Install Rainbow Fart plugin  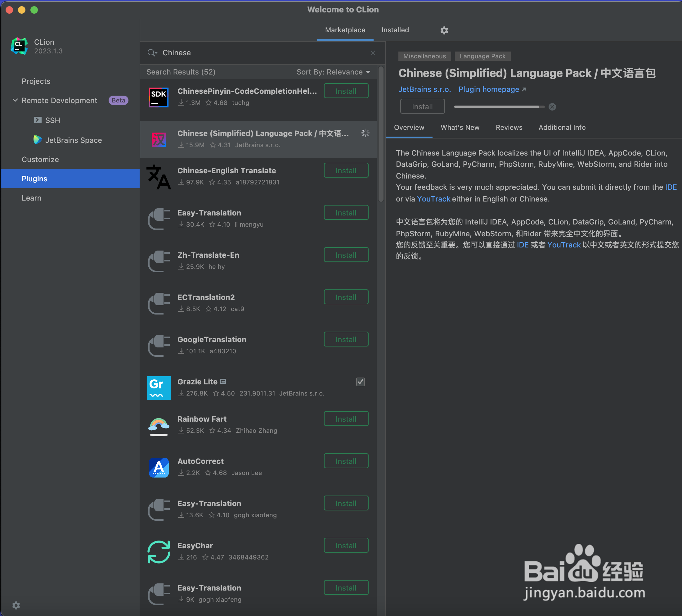(x=346, y=419)
